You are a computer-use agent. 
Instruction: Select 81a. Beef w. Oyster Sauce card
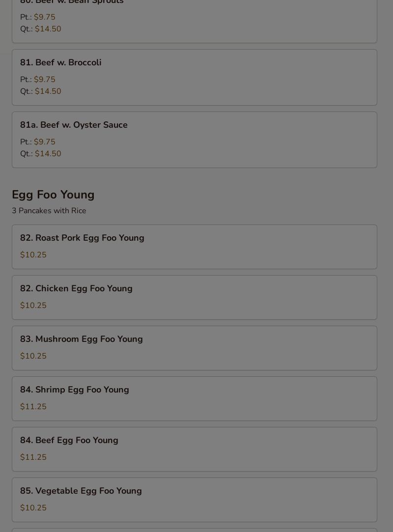(195, 140)
